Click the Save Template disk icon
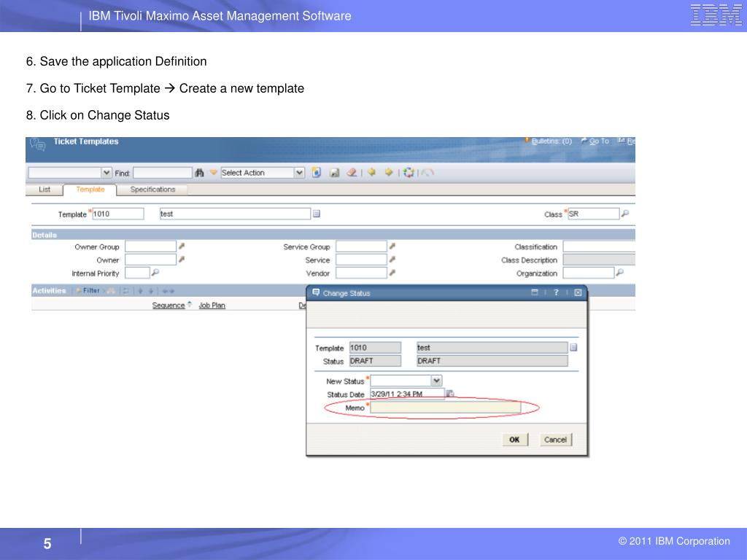 pyautogui.click(x=335, y=173)
